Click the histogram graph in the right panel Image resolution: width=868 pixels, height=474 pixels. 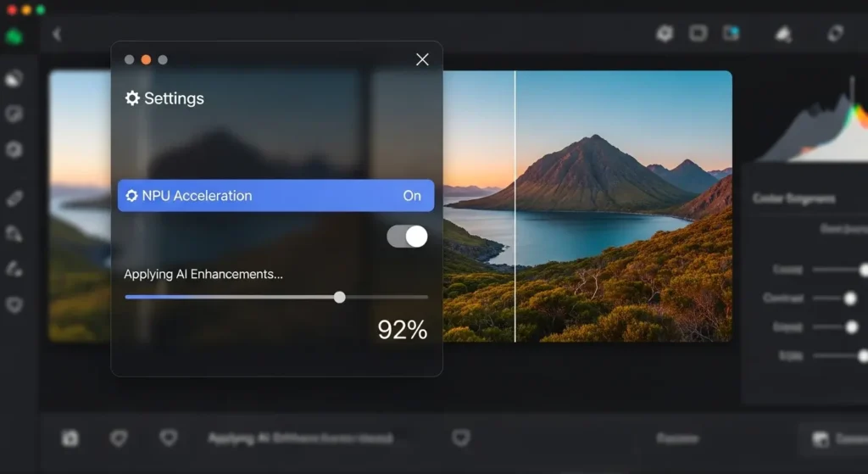click(x=814, y=120)
